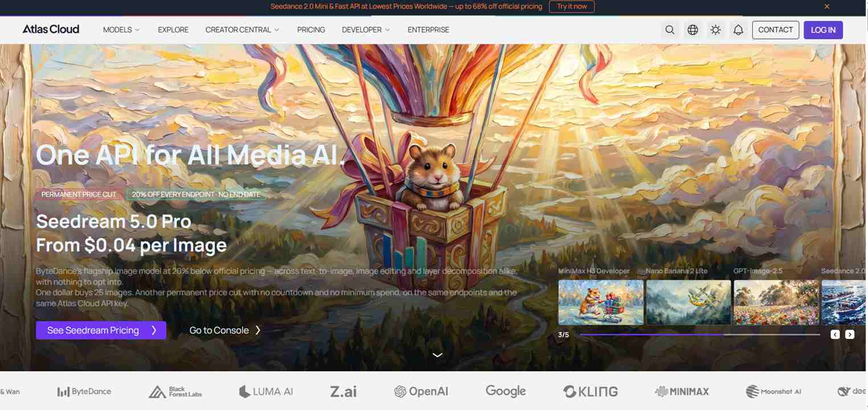The image size is (868, 410).
Task: Click the Try it now banner button
Action: 572,6
